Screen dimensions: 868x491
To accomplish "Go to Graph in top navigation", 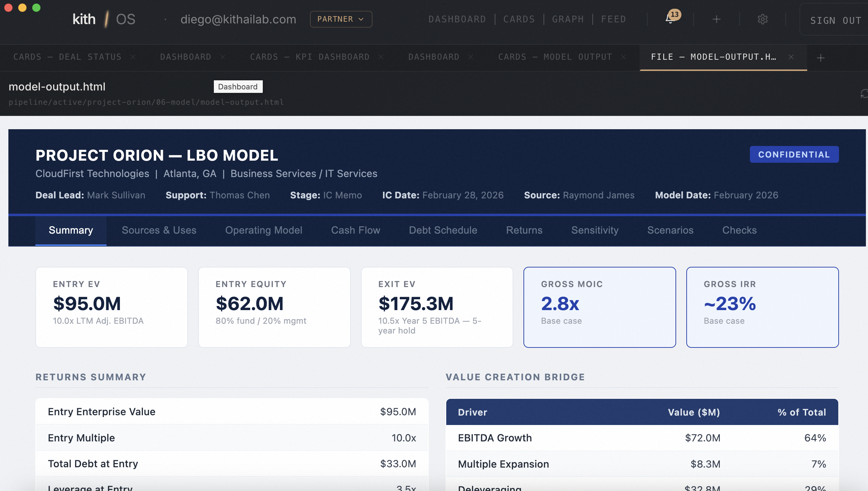I will tap(568, 19).
